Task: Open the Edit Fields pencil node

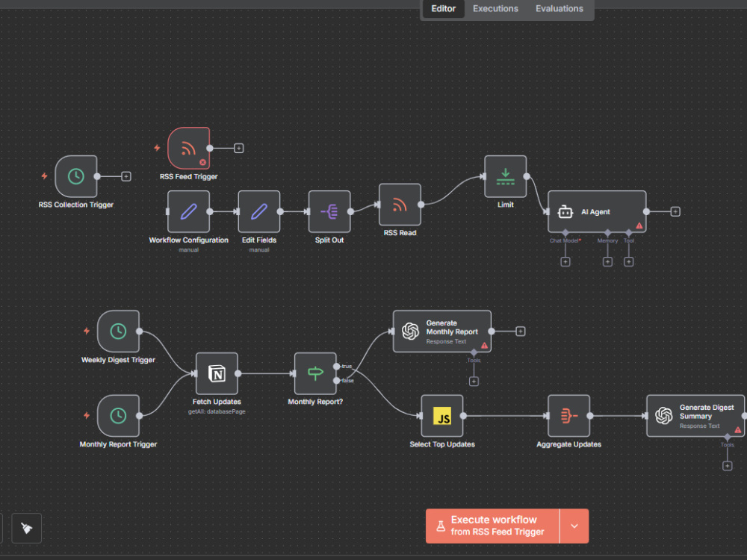Action: pyautogui.click(x=259, y=211)
